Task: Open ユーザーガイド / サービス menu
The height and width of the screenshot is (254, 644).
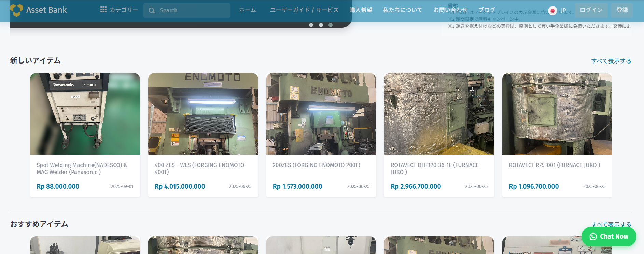Action: pos(304,10)
